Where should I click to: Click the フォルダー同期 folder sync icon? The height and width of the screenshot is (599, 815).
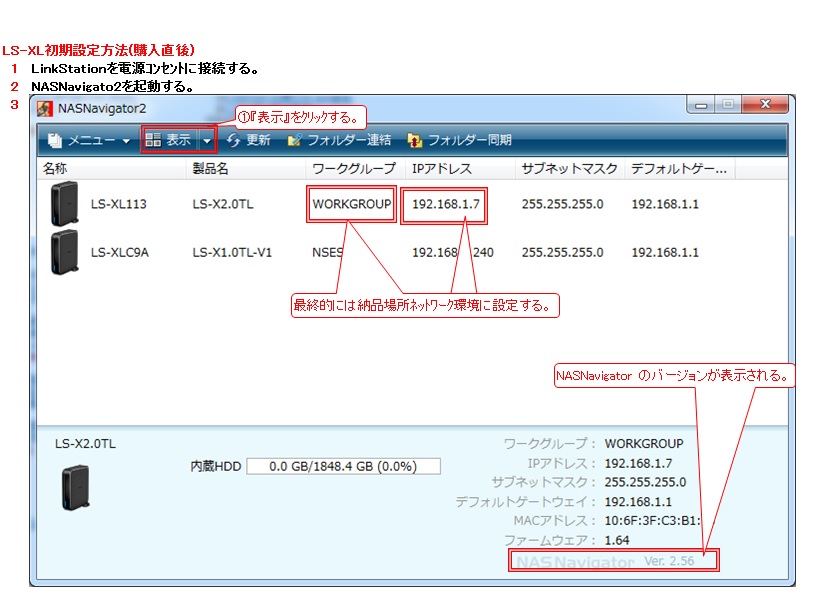click(x=415, y=140)
